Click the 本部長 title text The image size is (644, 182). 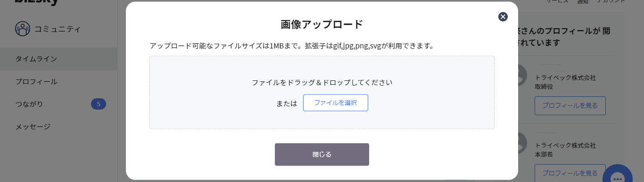[x=544, y=154]
